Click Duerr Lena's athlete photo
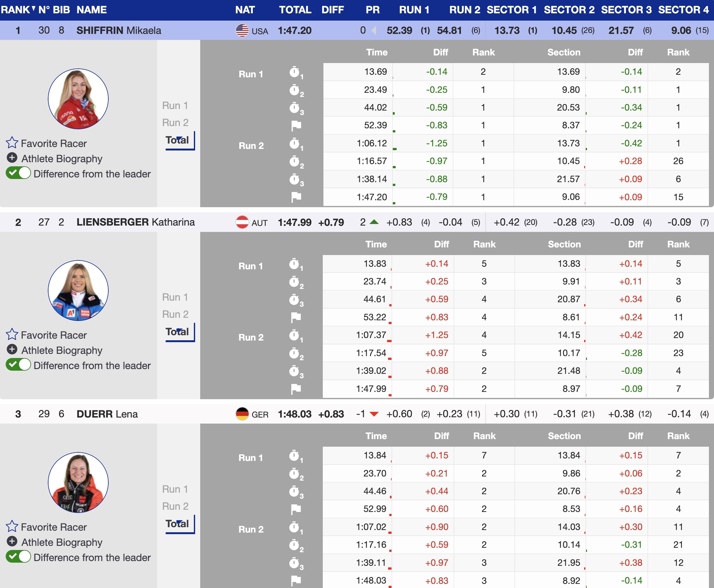 tap(78, 482)
